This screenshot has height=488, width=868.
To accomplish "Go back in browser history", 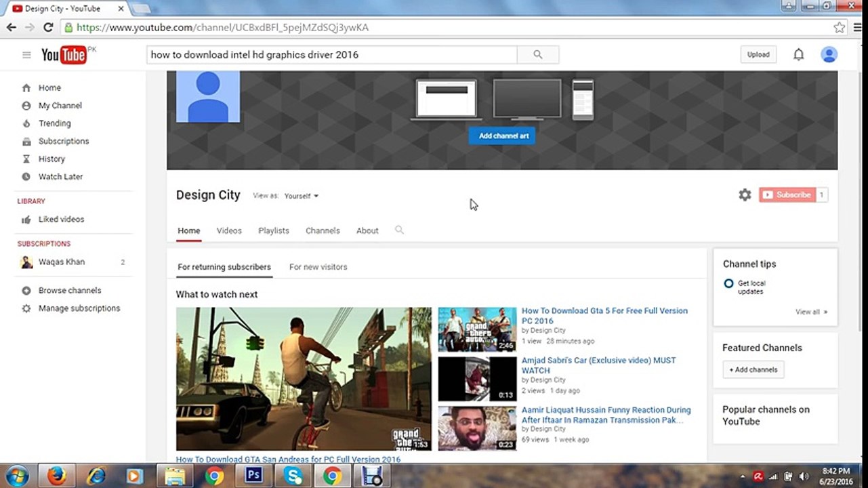I will tap(12, 28).
